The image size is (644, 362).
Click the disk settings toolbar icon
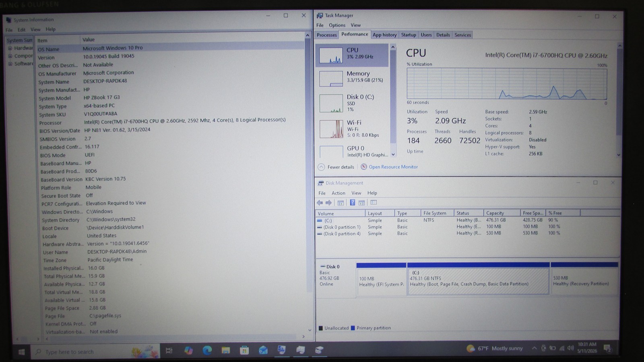coord(374,202)
